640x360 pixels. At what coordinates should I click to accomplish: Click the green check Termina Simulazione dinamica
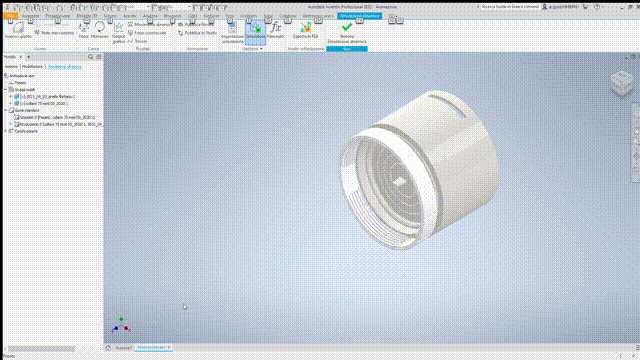click(347, 32)
